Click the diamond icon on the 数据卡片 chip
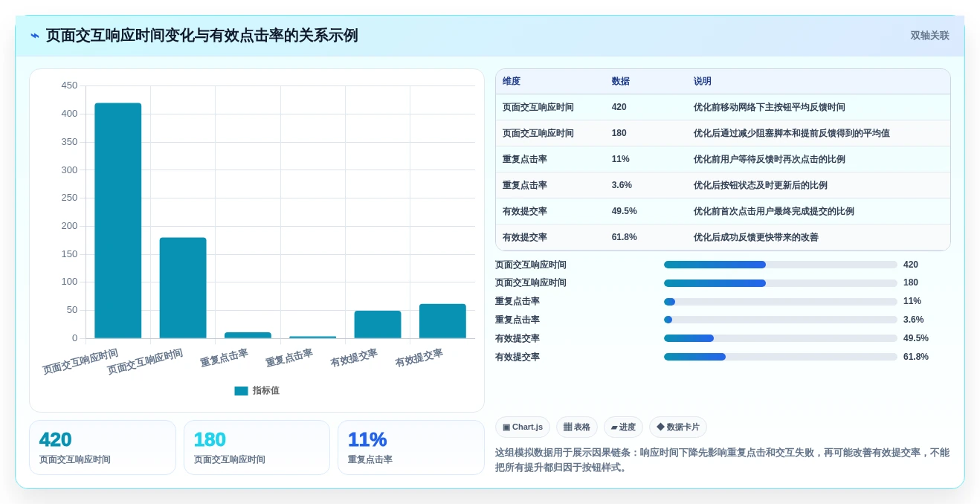 660,427
